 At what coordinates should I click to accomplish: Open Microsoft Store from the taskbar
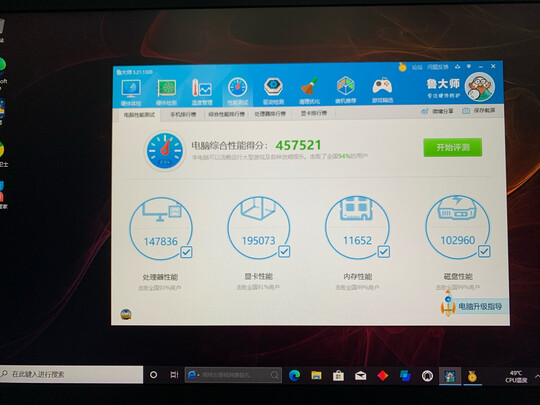click(x=338, y=376)
